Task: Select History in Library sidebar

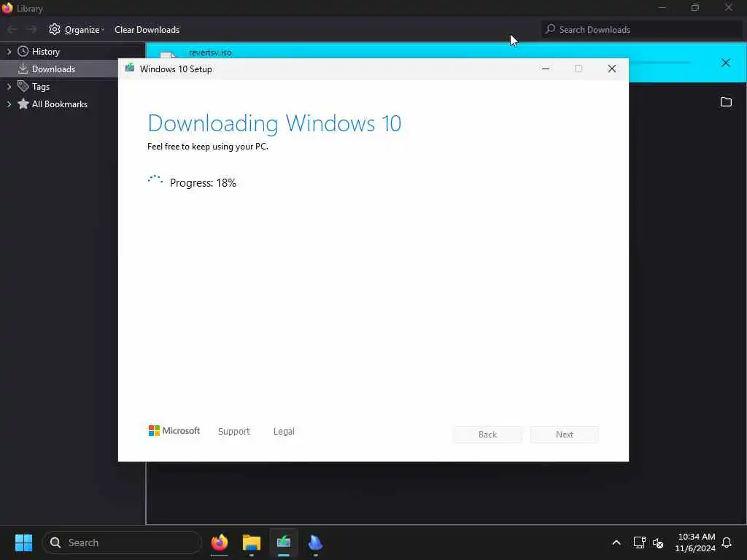Action: click(46, 52)
